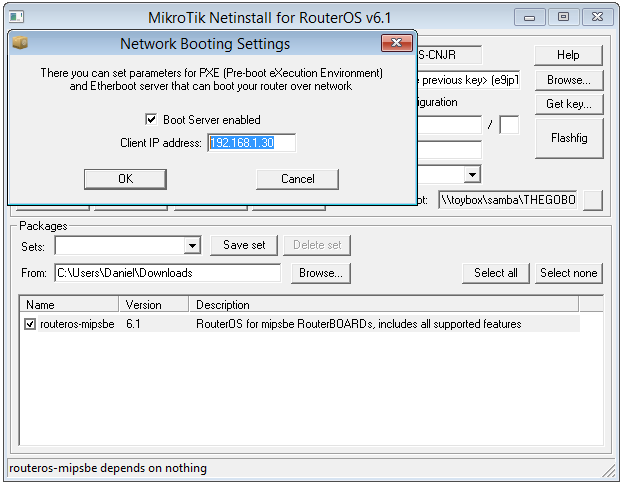Uncheck the routeros-mipsbe package checkbox
This screenshot has height=484, width=621.
tap(30, 324)
